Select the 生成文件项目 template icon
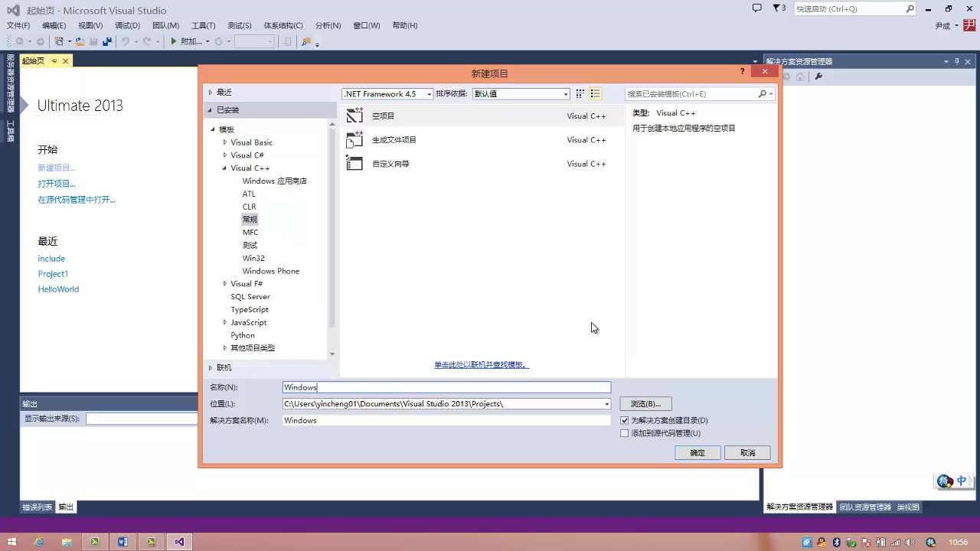 pyautogui.click(x=354, y=139)
